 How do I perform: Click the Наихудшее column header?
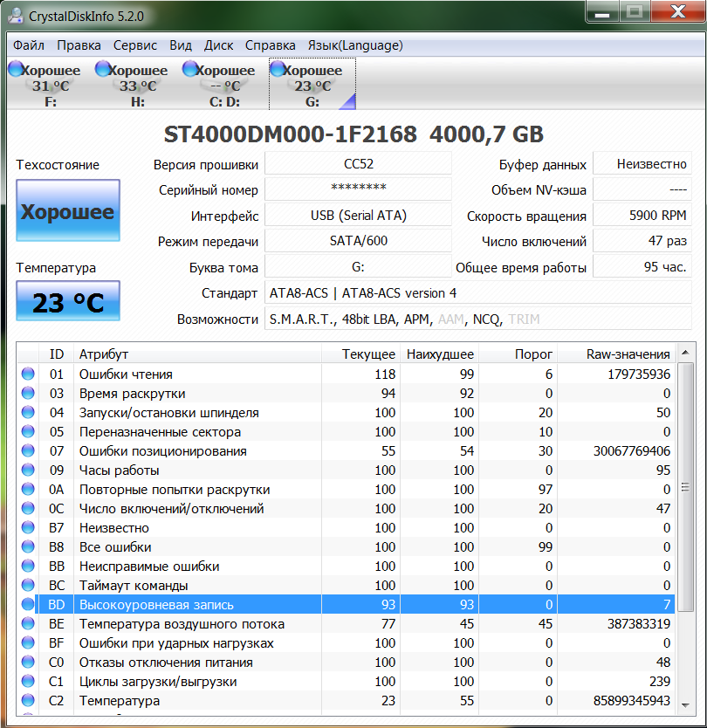pyautogui.click(x=440, y=354)
